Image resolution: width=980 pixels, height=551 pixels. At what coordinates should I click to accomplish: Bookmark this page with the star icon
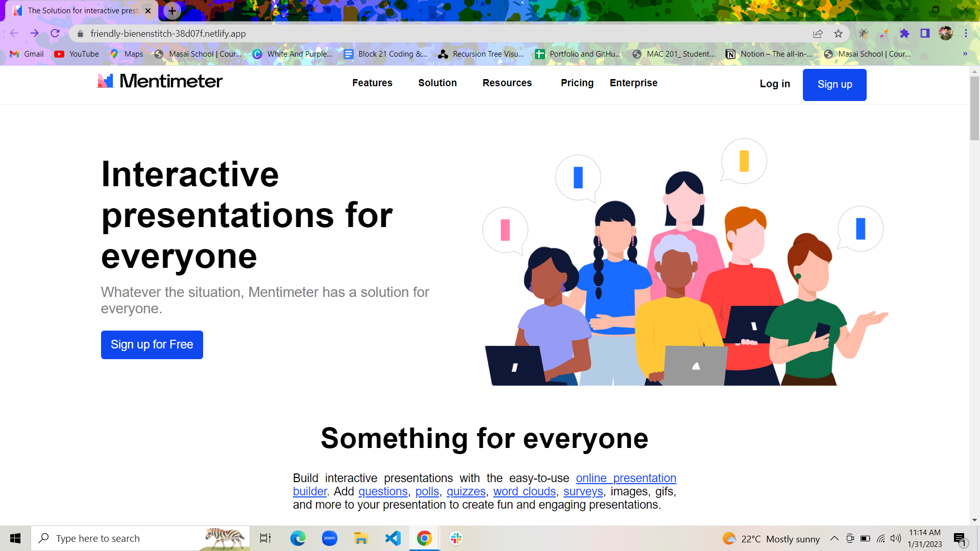click(x=838, y=34)
